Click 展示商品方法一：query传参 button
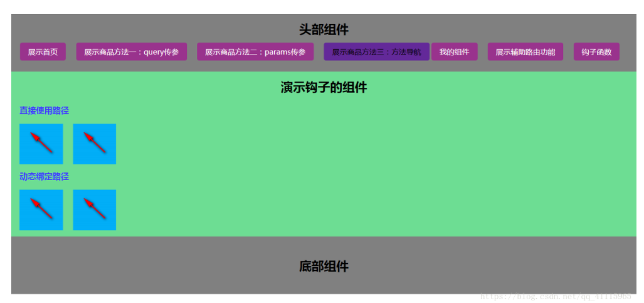 tap(132, 52)
